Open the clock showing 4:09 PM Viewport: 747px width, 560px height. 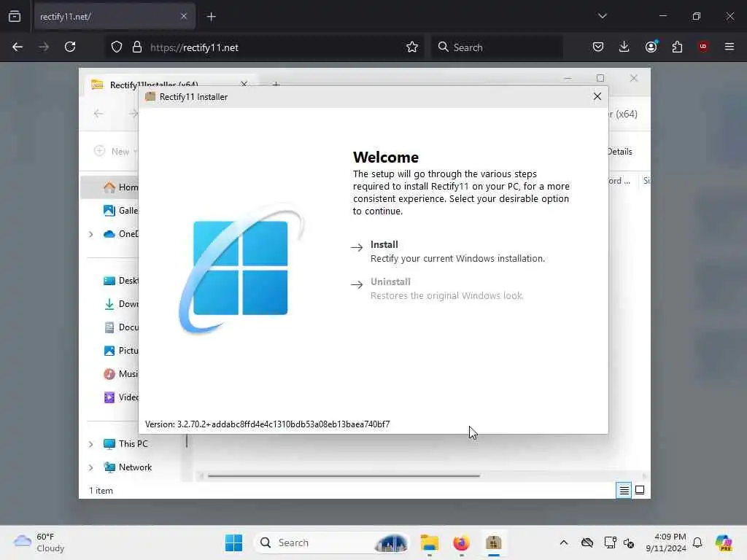[x=666, y=542]
